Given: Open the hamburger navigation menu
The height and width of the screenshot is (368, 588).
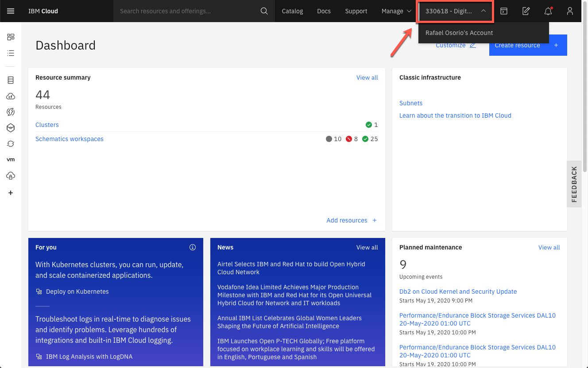Looking at the screenshot, I should 11,11.
